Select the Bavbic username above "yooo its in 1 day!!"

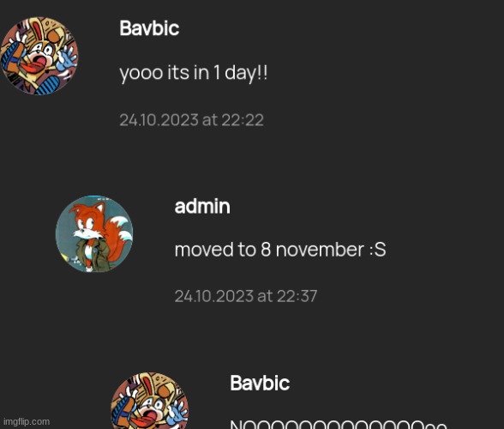(149, 28)
